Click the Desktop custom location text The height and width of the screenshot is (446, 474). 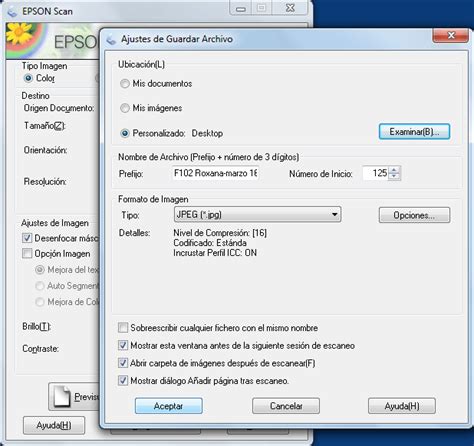207,133
